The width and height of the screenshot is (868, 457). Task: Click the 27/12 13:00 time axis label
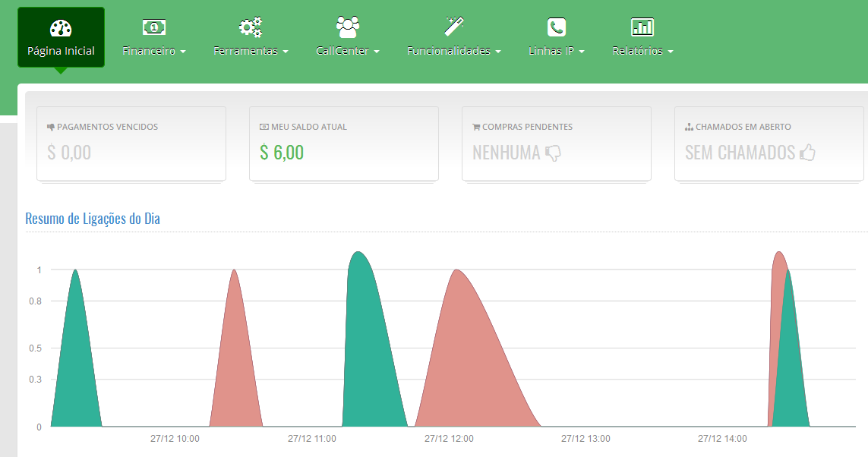[x=586, y=439]
